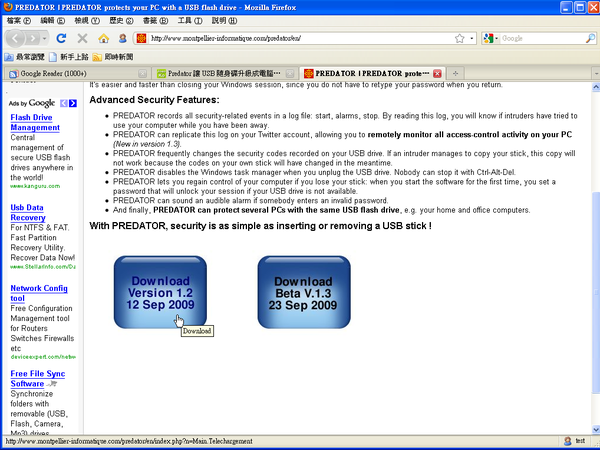
Task: Click the search magnifier icon
Action: [x=590, y=38]
